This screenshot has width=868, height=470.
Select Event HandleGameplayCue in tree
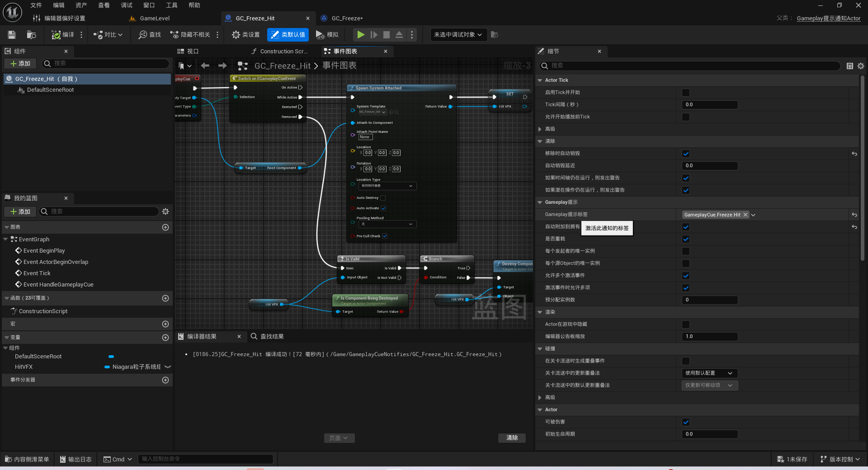[x=58, y=285]
